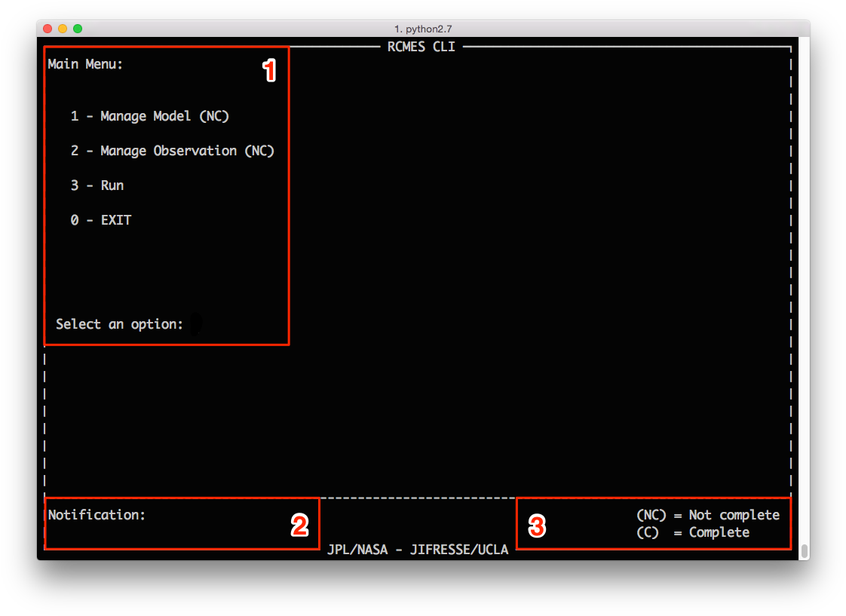This screenshot has height=616, width=846.
Task: Click the yellow minimize button on terminal
Action: point(62,27)
